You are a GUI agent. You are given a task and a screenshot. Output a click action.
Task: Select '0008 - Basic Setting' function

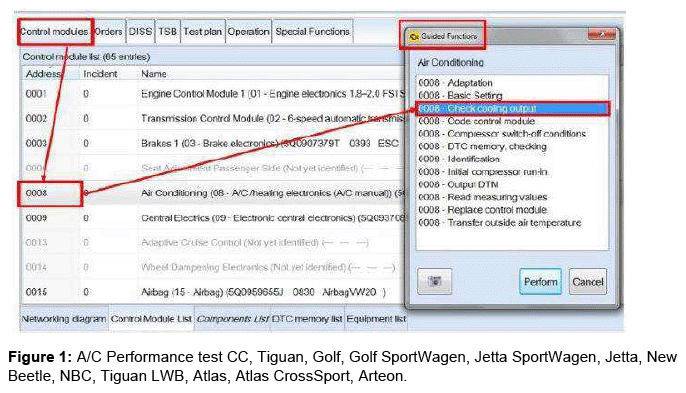[460, 95]
